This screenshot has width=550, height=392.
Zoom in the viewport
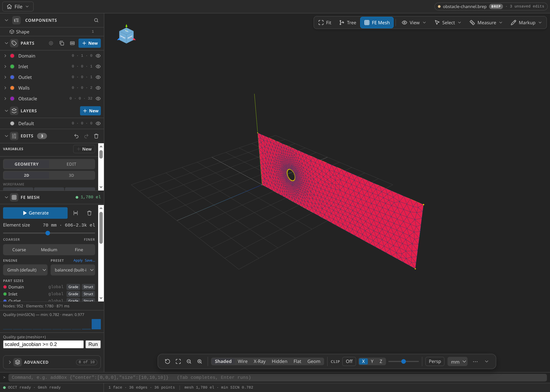pos(200,361)
